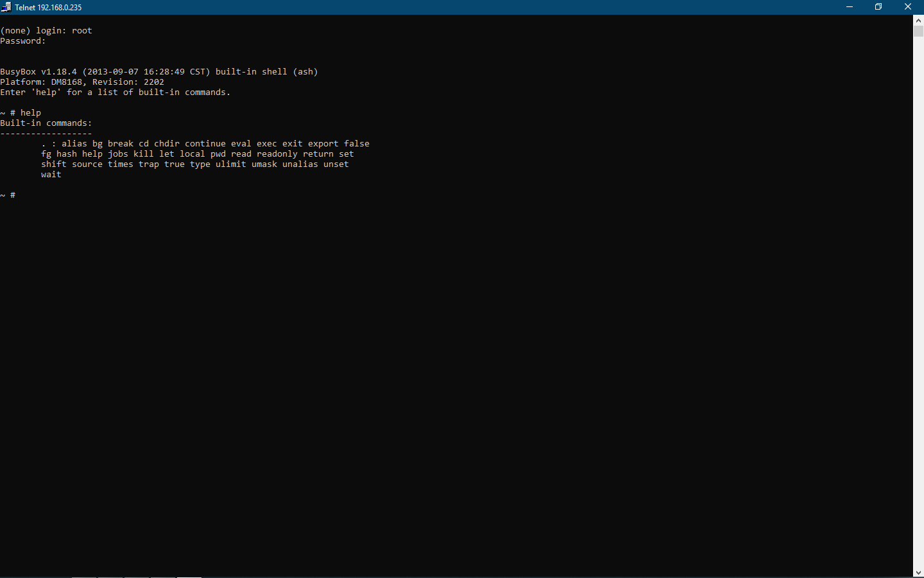Image resolution: width=924 pixels, height=578 pixels.
Task: Click the 'BusyBox' word in the banner
Action: pos(18,72)
